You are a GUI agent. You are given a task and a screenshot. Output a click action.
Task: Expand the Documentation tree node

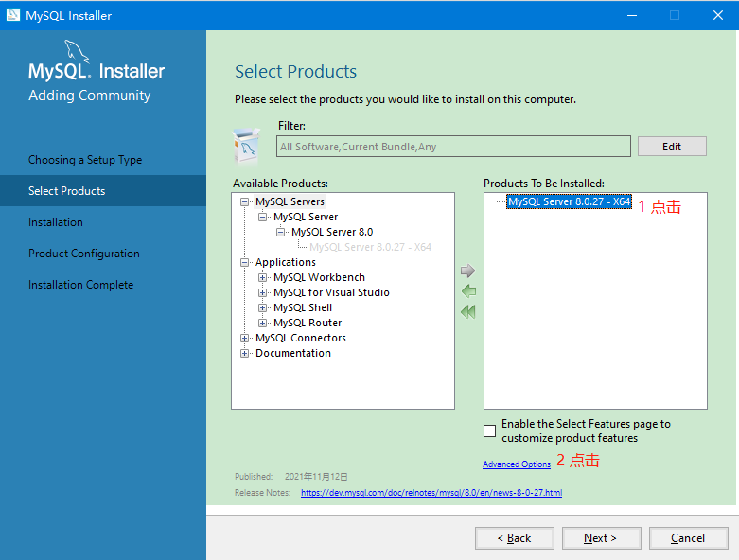[x=244, y=353]
